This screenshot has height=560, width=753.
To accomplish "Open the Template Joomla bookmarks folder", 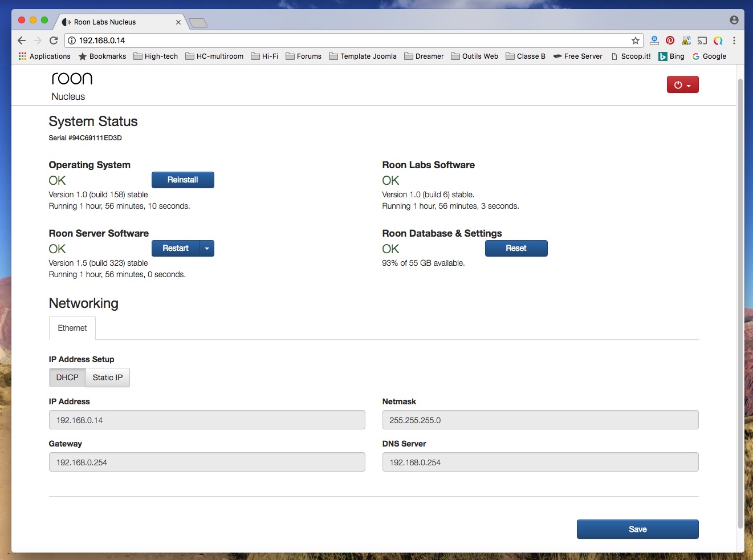I will click(363, 56).
